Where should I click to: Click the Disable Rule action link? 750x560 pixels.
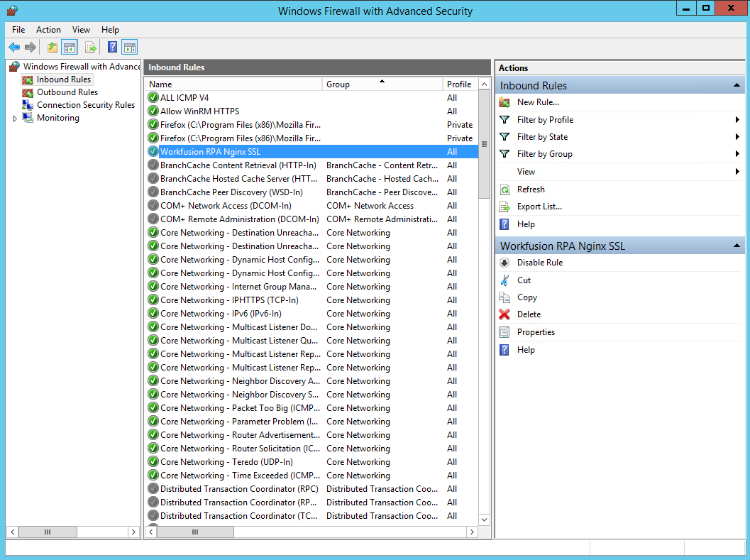539,263
